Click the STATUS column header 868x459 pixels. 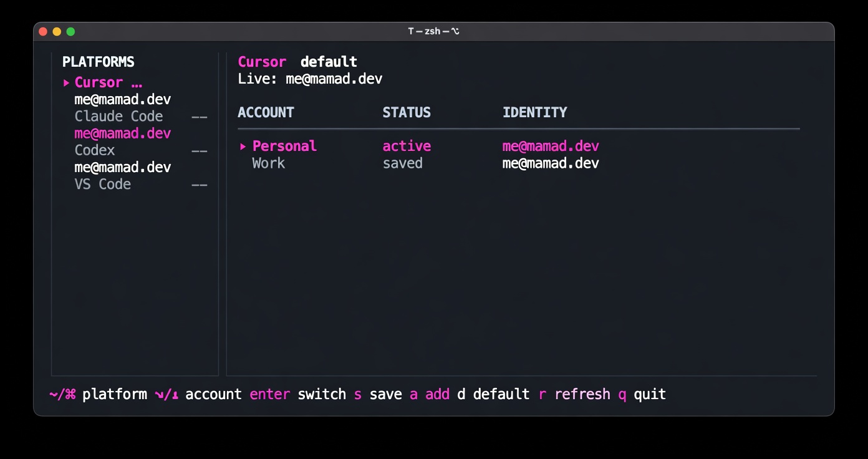click(407, 112)
